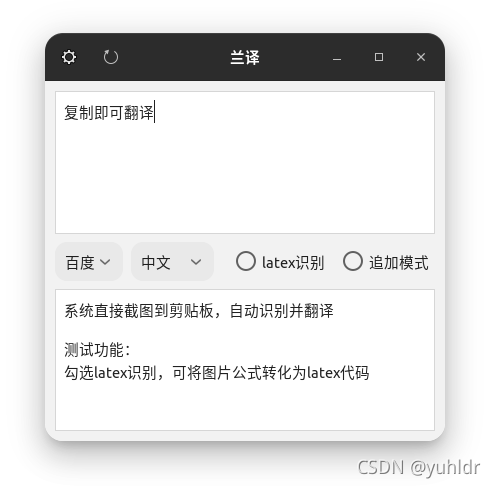Screen dimensions: 496x488
Task: Click the circular refresh arrow icon
Action: click(x=111, y=57)
